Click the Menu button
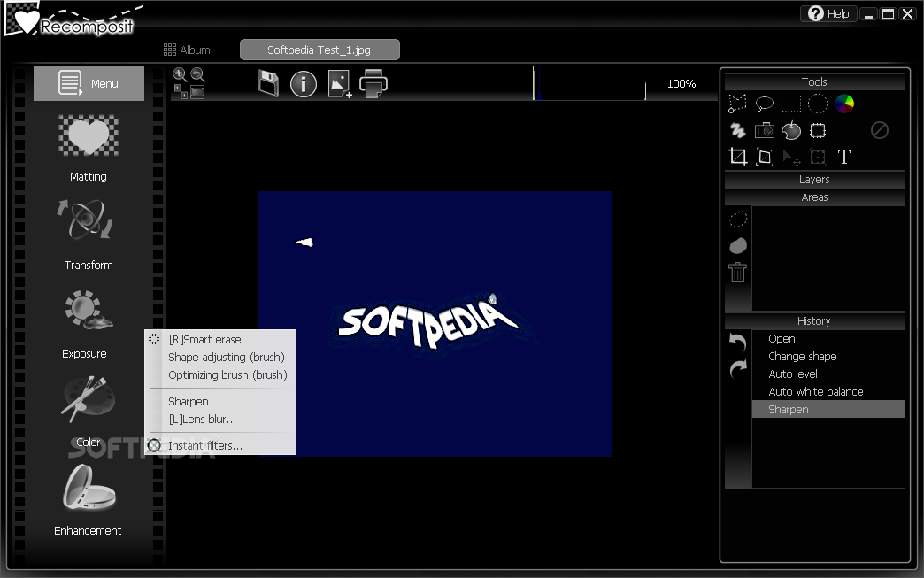Image resolution: width=924 pixels, height=578 pixels. point(89,83)
